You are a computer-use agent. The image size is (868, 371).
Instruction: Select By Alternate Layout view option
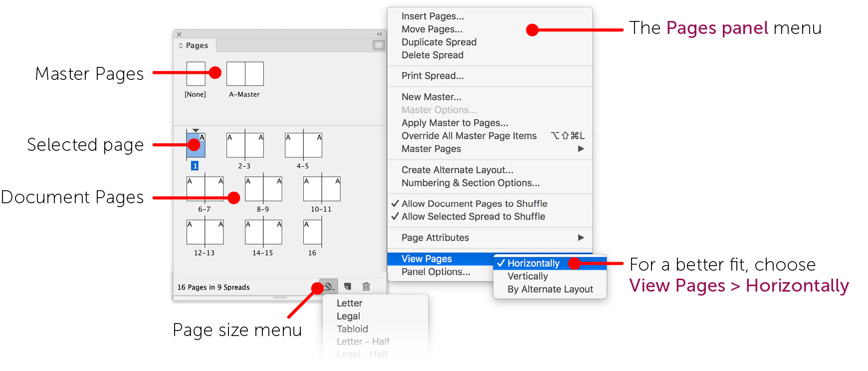[550, 289]
